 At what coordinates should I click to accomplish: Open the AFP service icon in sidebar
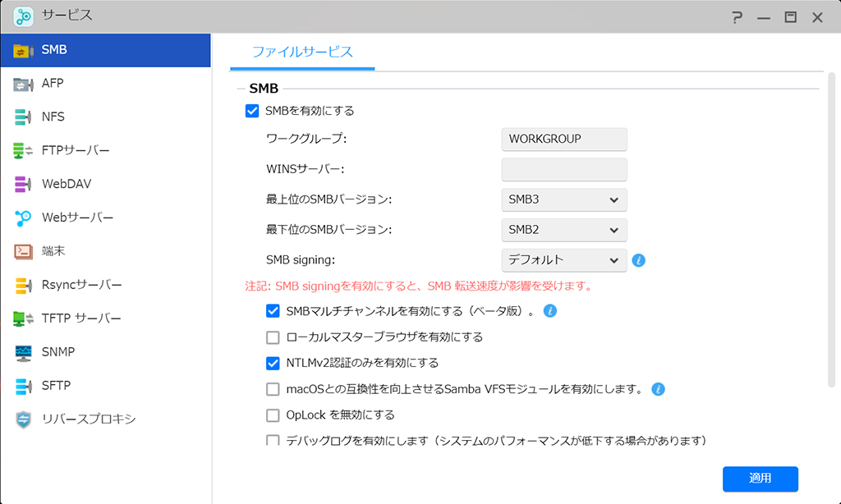pyautogui.click(x=22, y=85)
